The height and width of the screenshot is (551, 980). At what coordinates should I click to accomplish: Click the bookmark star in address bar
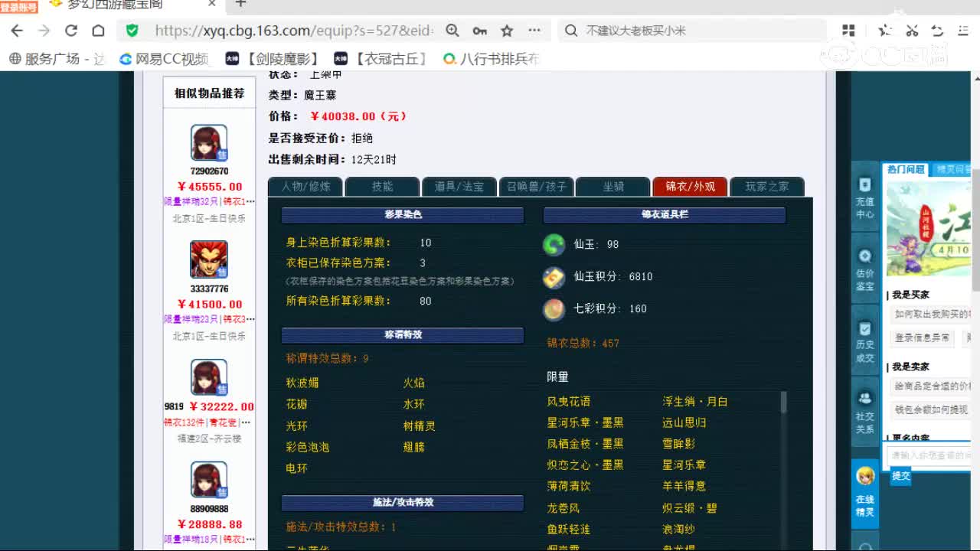coord(505,31)
